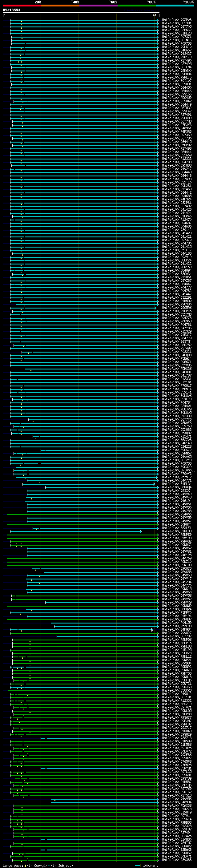Image resolution: width=197 pixels, height=868 pixels.
Task: Select the UniRef100_Q38713 label
Action: click(x=176, y=738)
